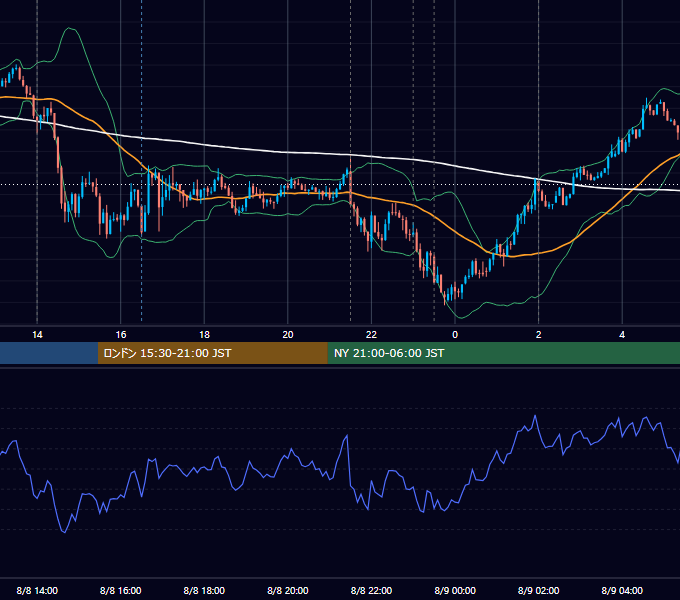
Task: Click the 8/8 14:00 label on oscillator axis
Action: (x=37, y=590)
